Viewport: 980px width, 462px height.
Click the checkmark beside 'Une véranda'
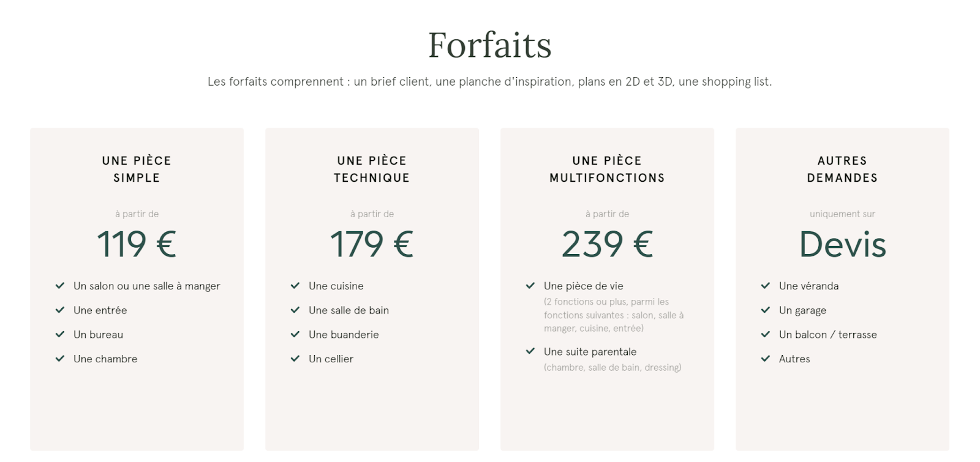pos(766,286)
